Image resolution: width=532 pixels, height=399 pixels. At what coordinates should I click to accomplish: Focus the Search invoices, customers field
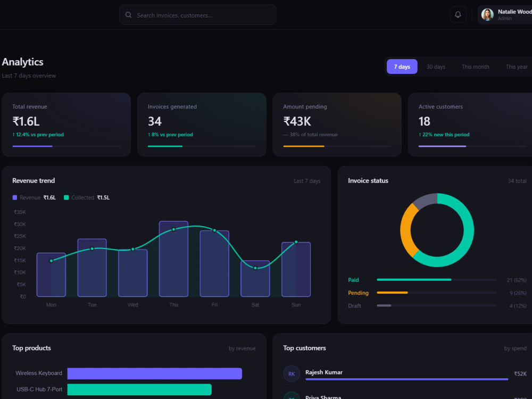pos(198,14)
